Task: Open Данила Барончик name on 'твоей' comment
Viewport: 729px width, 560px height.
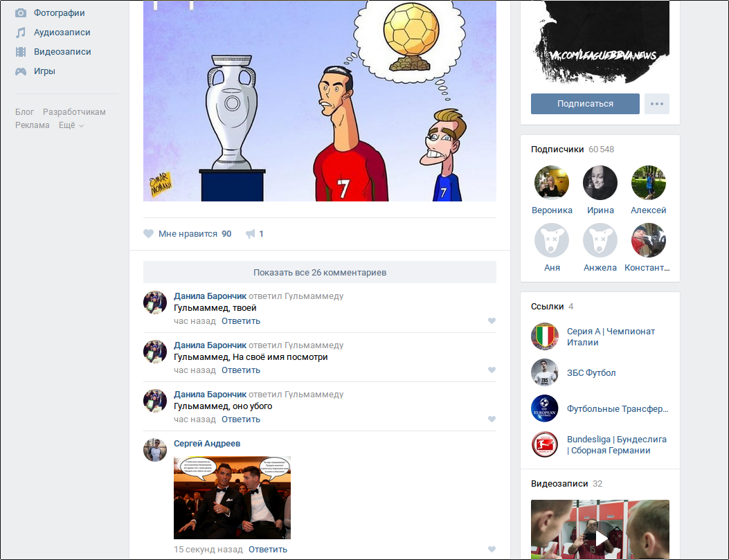Action: [210, 296]
